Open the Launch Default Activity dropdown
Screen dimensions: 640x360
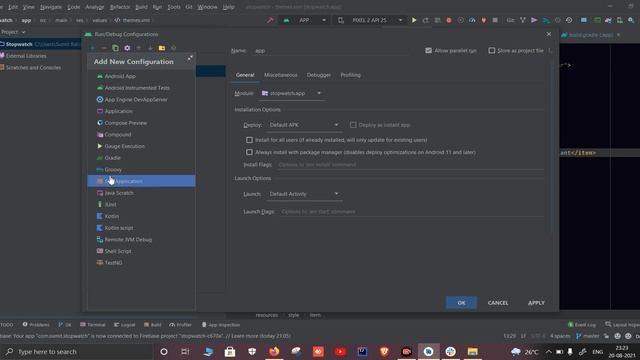[304, 194]
